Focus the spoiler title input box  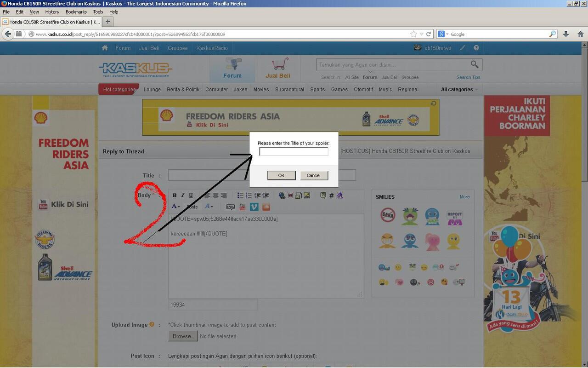(x=294, y=151)
